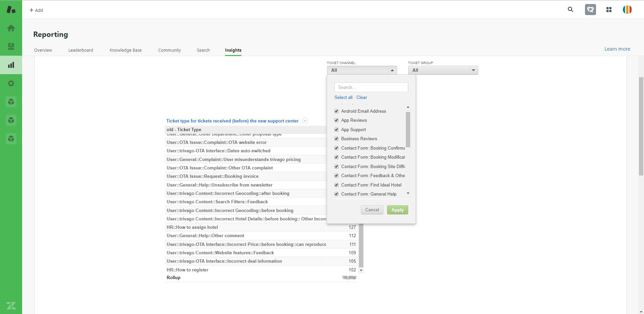Open the report title options arrow
This screenshot has height=314, width=644.
(x=305, y=121)
